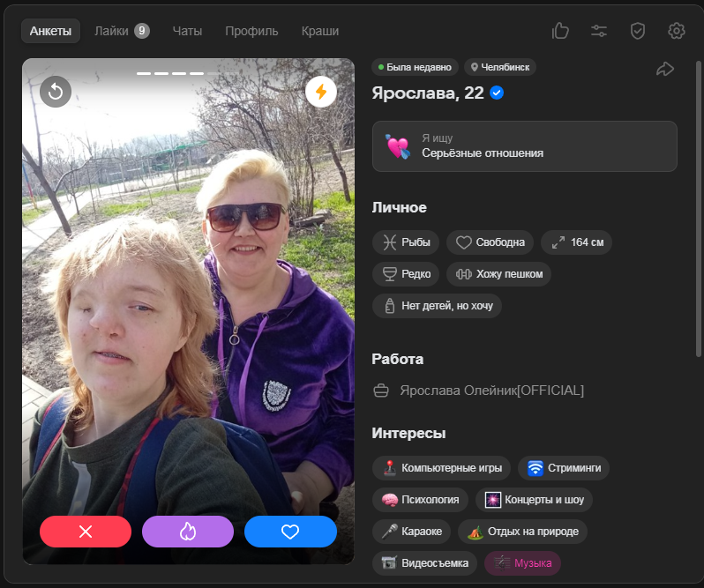Click the 164 см height chip
Screen dimensions: 704x588
tap(576, 242)
